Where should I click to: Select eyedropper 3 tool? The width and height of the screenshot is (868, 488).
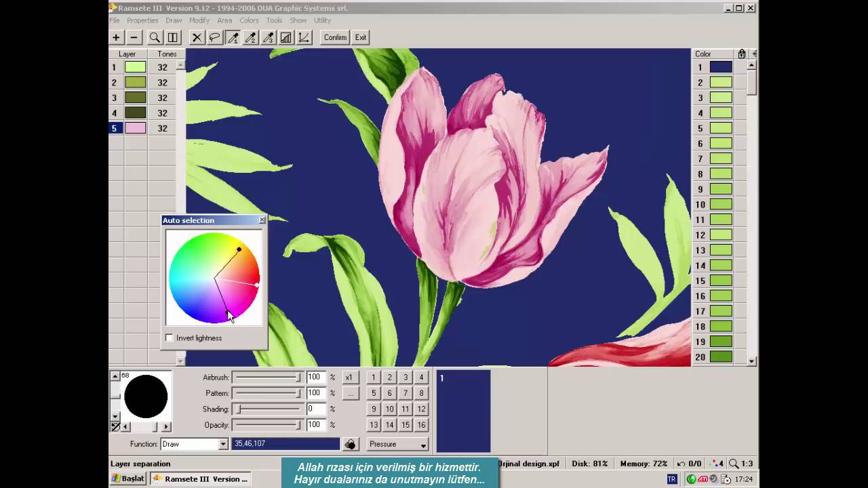click(x=268, y=38)
